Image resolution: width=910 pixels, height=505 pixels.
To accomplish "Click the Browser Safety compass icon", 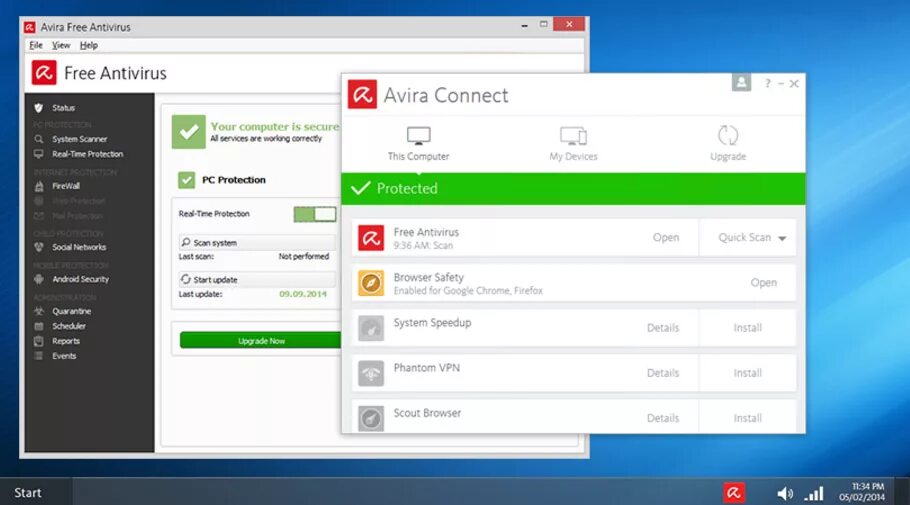I will [x=371, y=283].
